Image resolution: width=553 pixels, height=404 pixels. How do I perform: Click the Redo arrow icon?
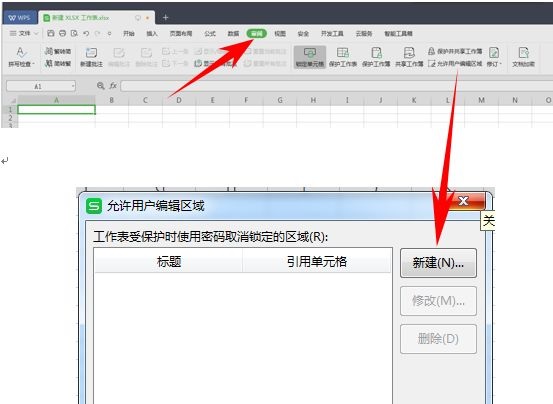(98, 33)
